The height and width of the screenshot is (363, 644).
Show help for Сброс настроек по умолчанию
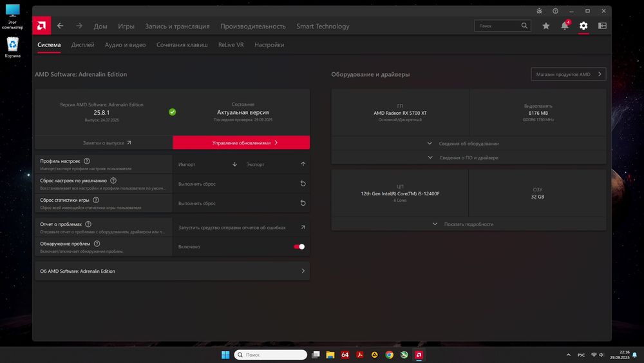pos(113,181)
